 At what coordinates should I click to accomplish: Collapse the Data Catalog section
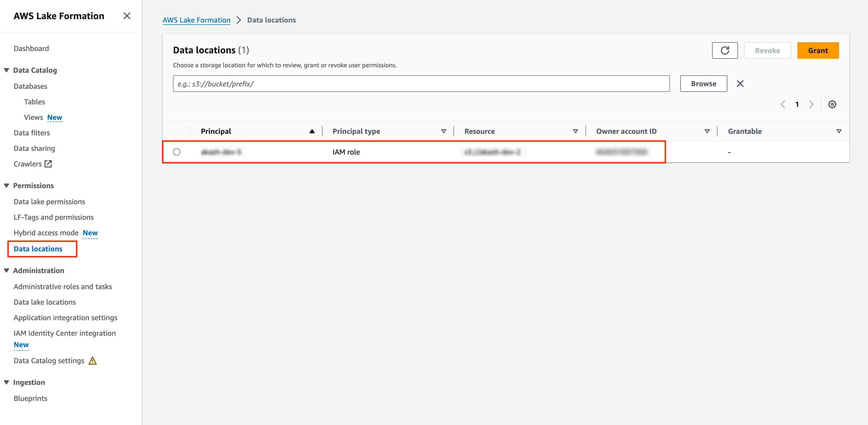(x=6, y=70)
